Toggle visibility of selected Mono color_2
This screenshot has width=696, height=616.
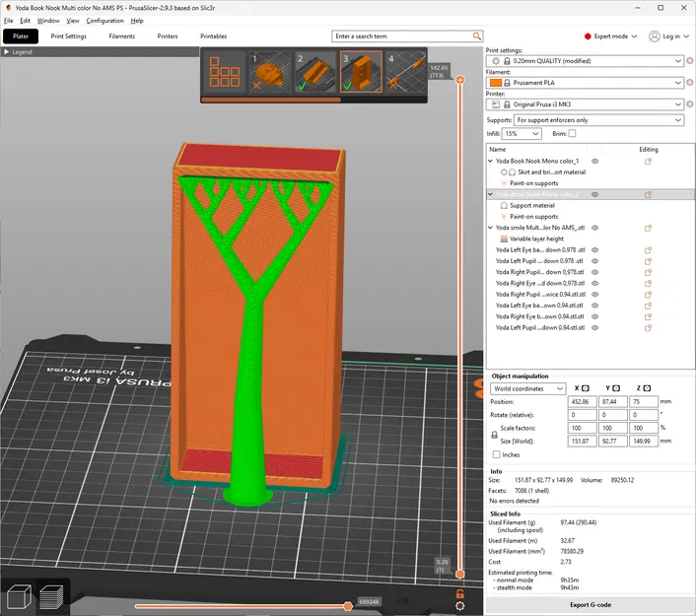tap(594, 194)
